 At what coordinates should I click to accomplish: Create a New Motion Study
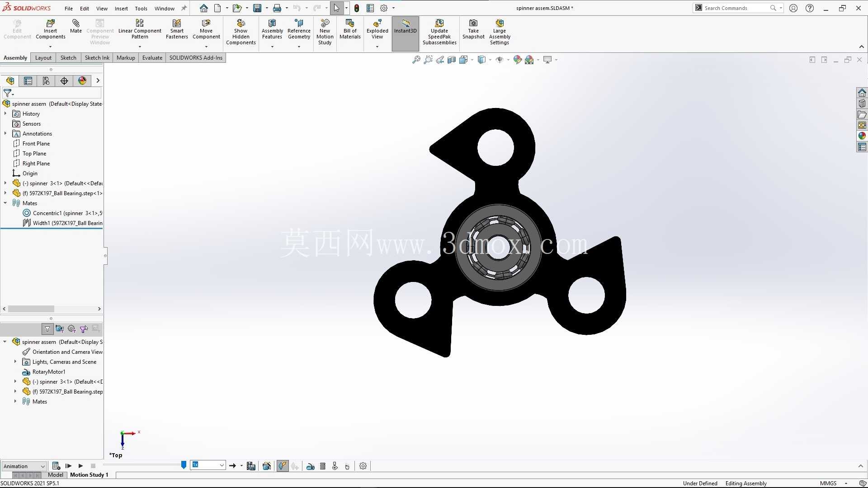[325, 32]
